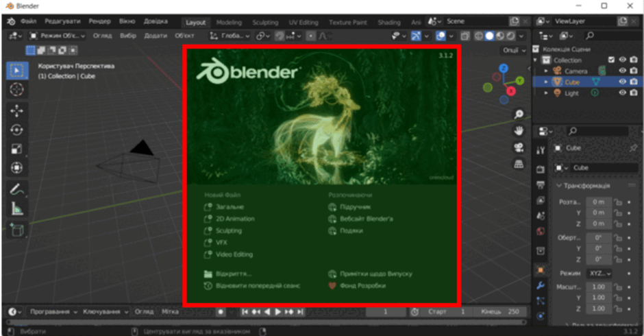This screenshot has width=644, height=336.
Task: Toggle camera view icon in viewport
Action: 519,147
